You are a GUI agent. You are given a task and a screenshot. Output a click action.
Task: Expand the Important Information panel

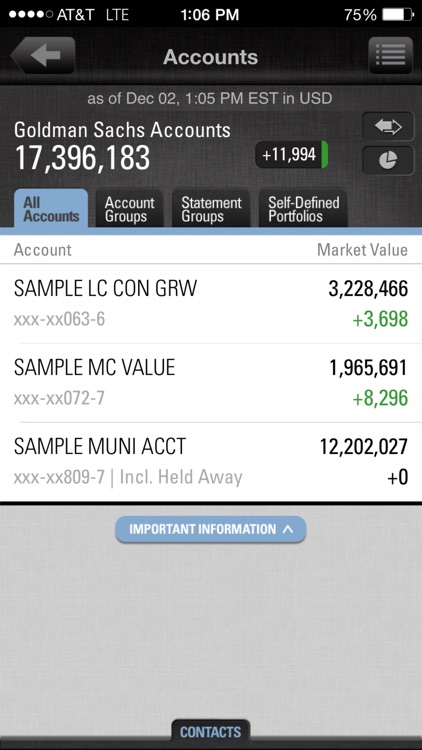tap(211, 529)
